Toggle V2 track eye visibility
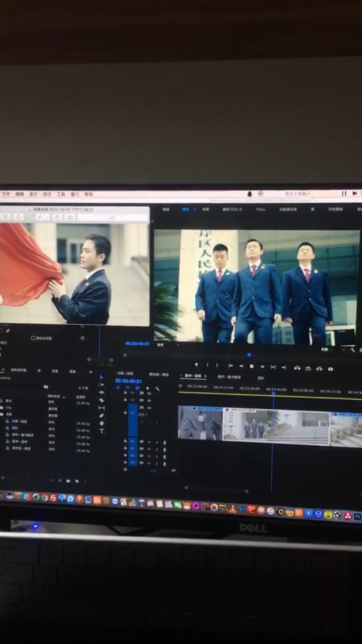The width and height of the screenshot is (362, 644). (149, 400)
